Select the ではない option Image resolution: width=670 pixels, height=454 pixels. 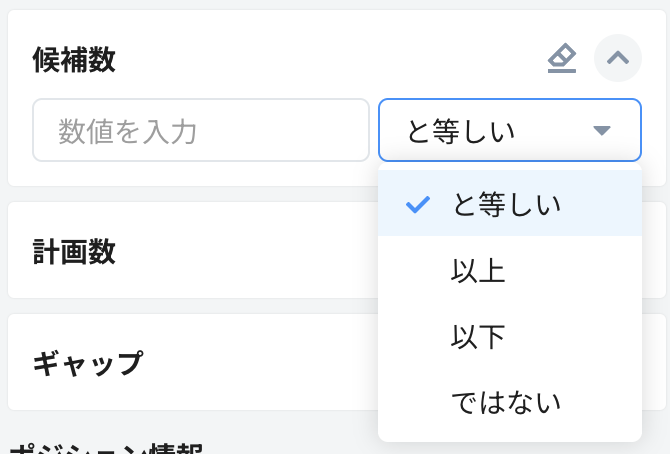click(x=506, y=402)
